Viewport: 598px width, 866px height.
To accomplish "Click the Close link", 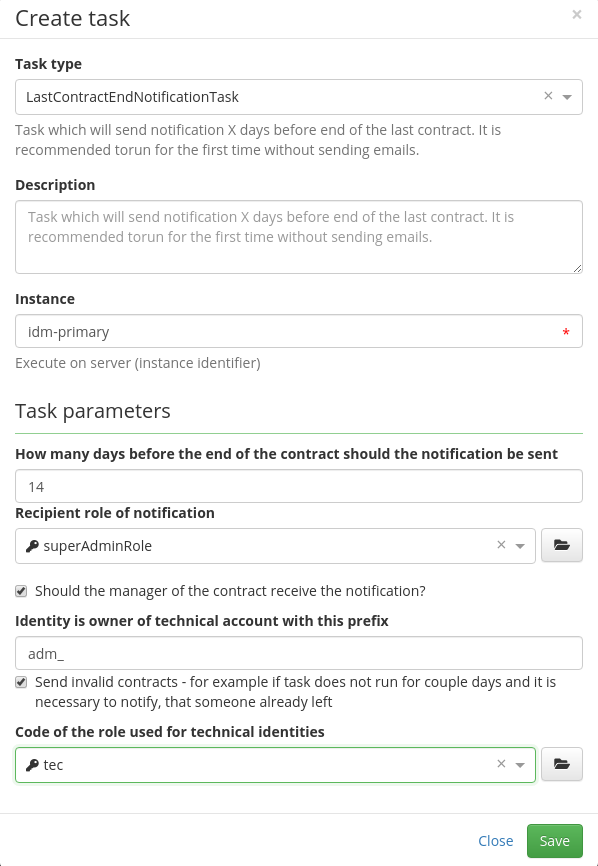I will pos(495,841).
